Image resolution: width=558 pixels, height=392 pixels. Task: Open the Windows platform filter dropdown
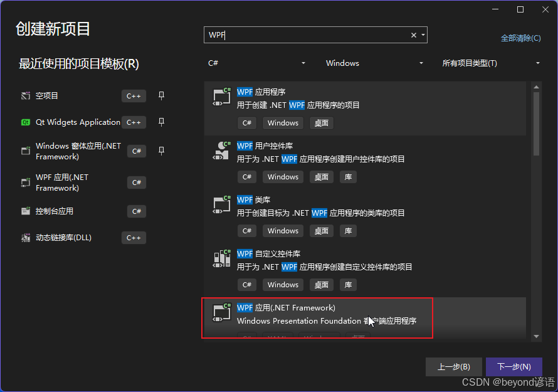[374, 63]
